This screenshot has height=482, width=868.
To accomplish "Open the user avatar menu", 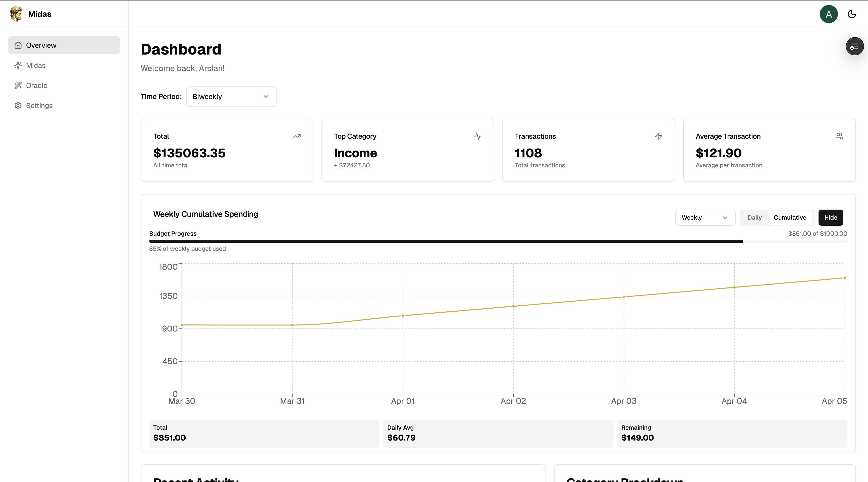I will tap(828, 14).
